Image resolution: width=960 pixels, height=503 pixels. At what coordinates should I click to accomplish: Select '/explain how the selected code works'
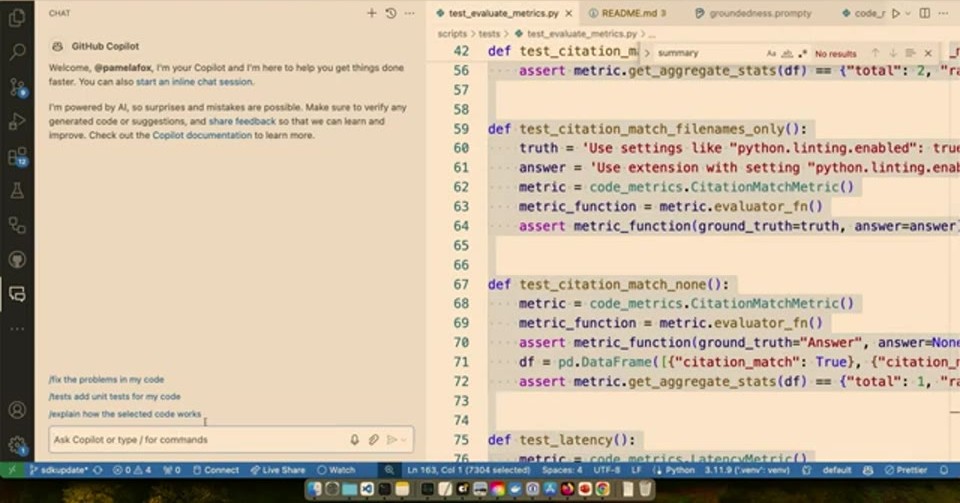pos(125,414)
